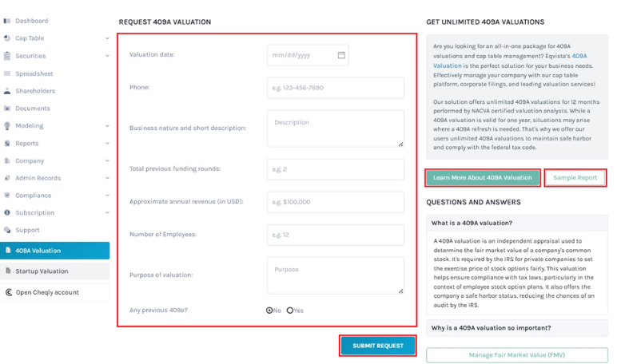Expand the Cap Table submenu chevron

107,38
